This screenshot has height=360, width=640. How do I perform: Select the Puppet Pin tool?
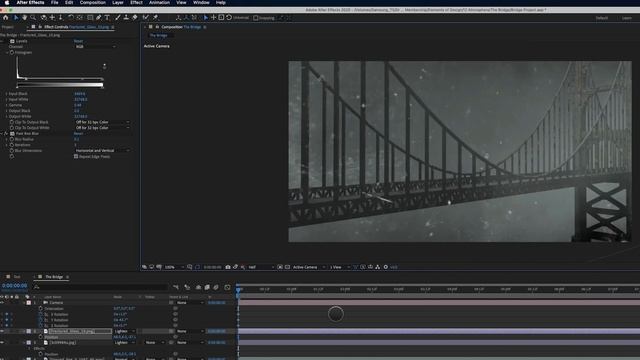156,18
